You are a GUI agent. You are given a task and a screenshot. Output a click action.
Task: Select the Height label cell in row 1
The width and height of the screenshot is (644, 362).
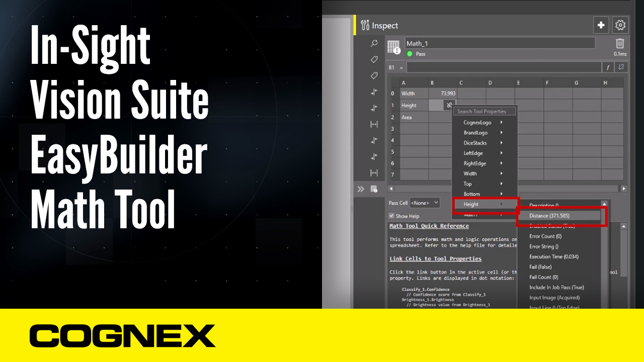tap(414, 106)
